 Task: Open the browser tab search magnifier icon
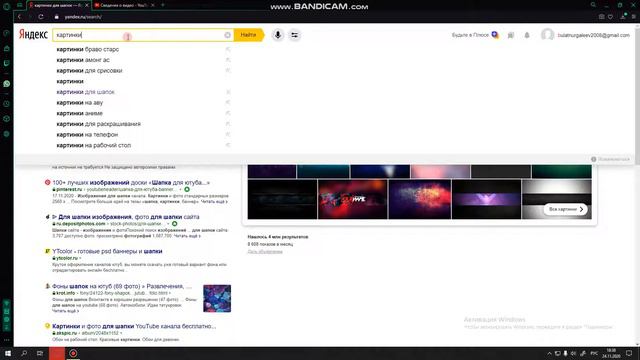coord(593,5)
